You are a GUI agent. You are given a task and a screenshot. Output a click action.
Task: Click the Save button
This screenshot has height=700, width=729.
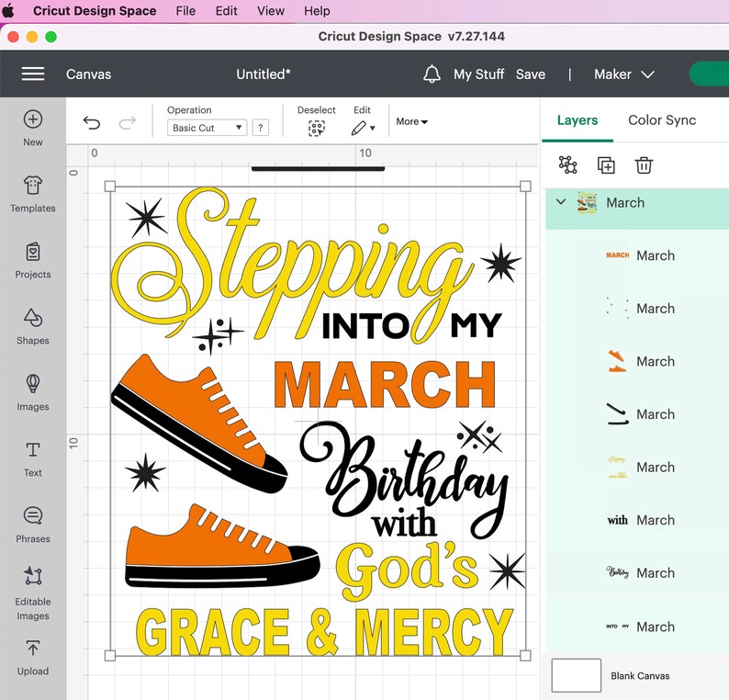pyautogui.click(x=531, y=74)
